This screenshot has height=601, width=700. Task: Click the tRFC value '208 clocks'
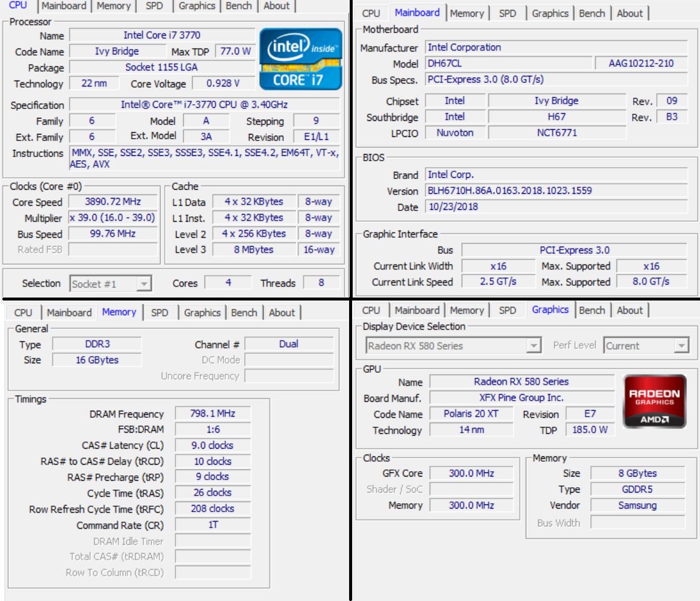click(x=213, y=509)
